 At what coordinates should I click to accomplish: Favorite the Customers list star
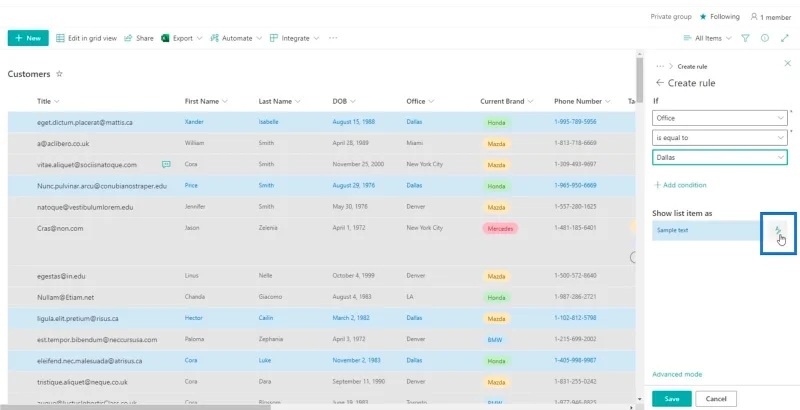(59, 74)
